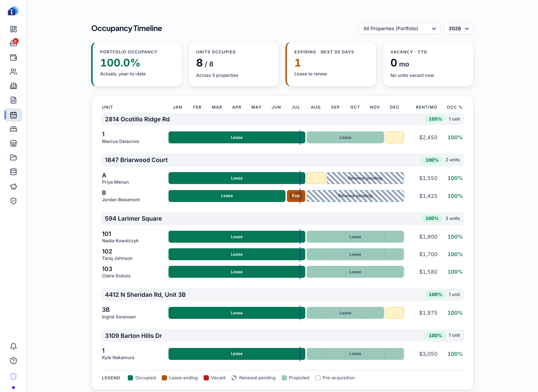This screenshot has height=392, width=538.
Task: Click Tariq Johnson's projected Lease bar
Action: (355, 254)
